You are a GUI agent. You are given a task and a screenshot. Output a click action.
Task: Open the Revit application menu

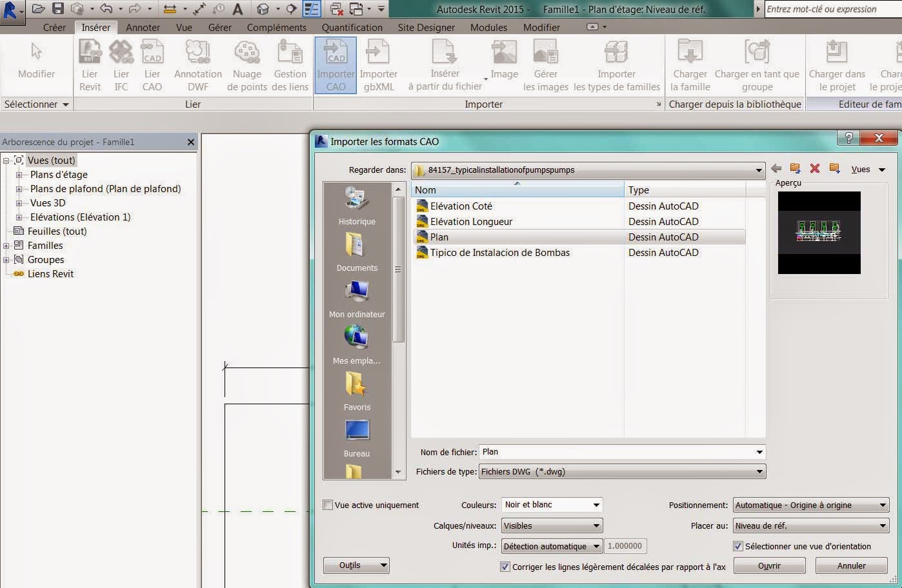12,11
